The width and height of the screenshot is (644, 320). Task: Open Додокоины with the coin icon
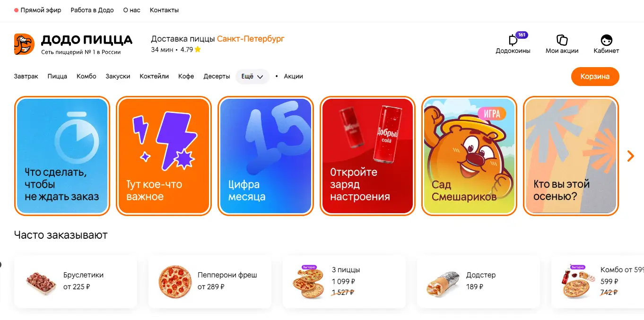point(513,40)
